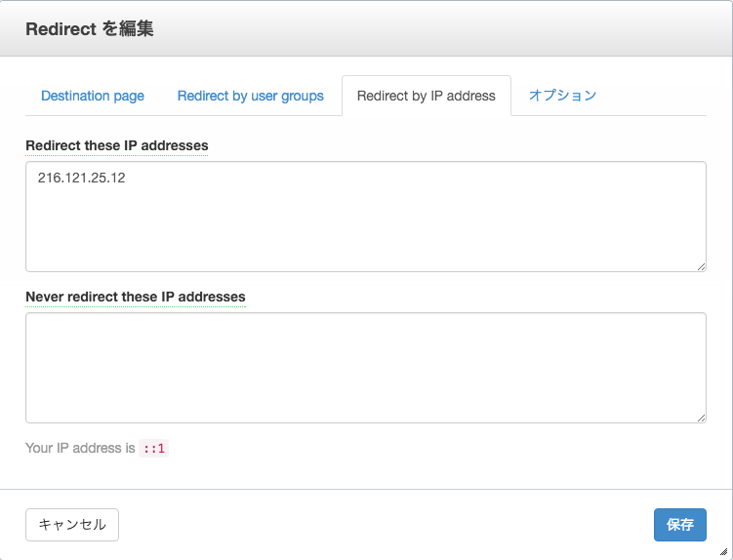Switch to the オプション tab
The width and height of the screenshot is (733, 560).
pos(562,96)
